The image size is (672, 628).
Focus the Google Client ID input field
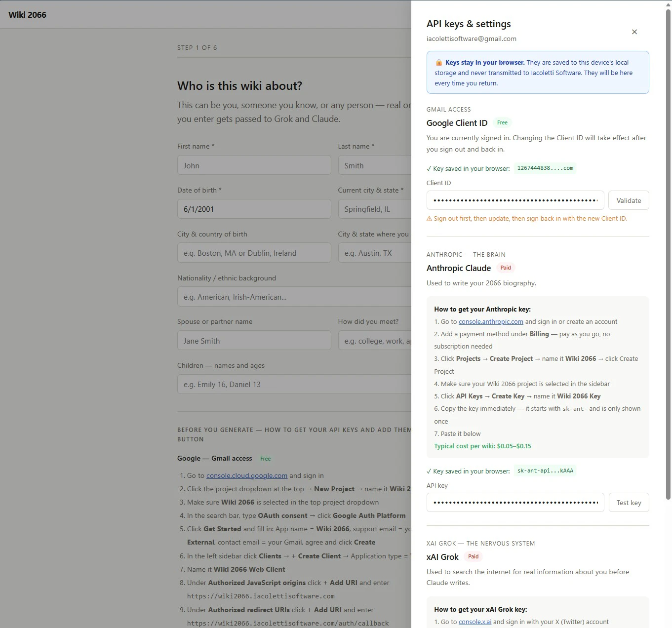[515, 200]
